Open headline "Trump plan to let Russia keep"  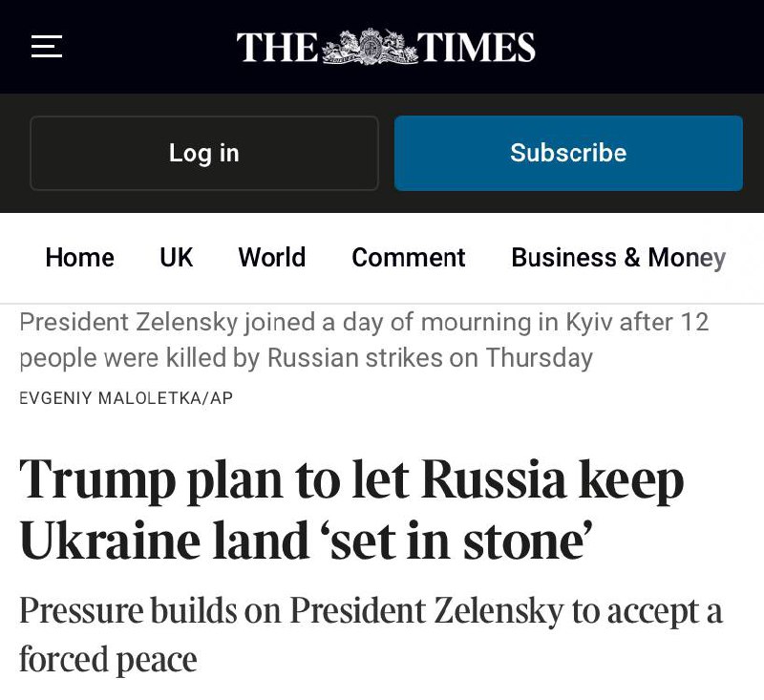coord(351,478)
